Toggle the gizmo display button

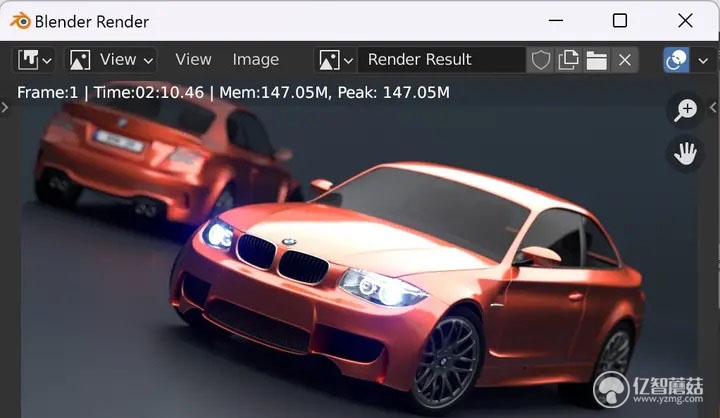[676, 60]
